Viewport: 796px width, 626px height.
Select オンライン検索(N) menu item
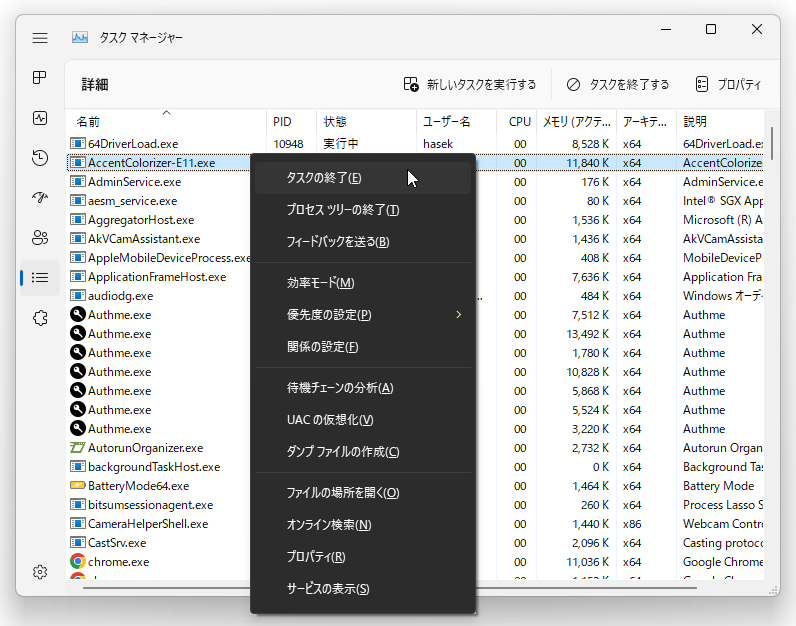363,525
